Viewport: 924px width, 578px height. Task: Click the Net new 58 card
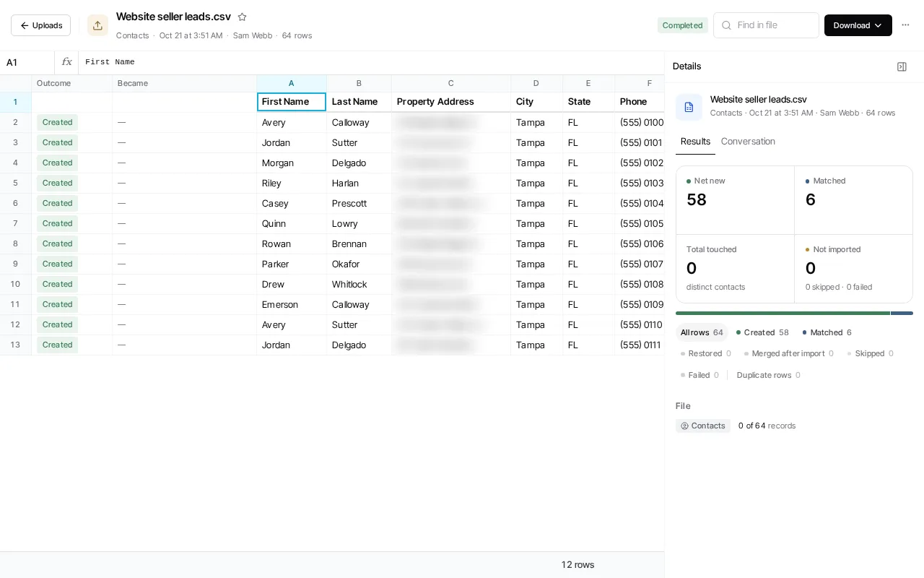735,200
